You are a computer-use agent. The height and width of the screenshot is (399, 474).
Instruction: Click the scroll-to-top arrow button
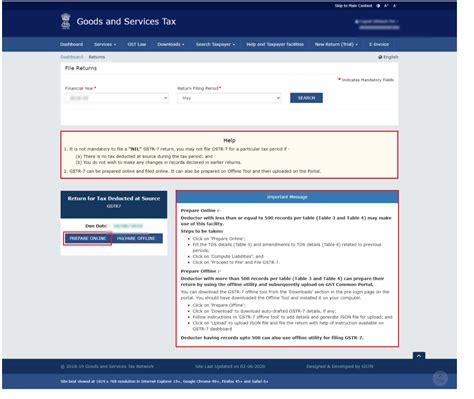[x=419, y=356]
